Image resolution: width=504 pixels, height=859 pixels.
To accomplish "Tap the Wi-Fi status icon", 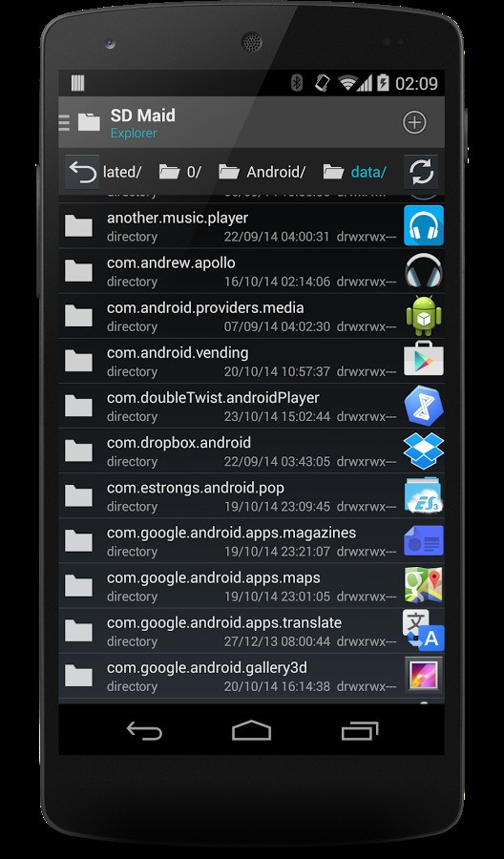I will tap(347, 83).
